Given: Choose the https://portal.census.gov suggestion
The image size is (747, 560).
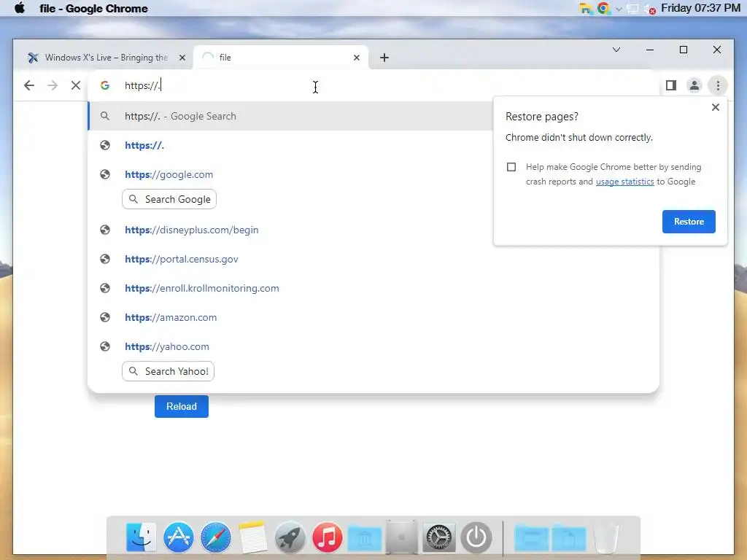Looking at the screenshot, I should pos(373,259).
